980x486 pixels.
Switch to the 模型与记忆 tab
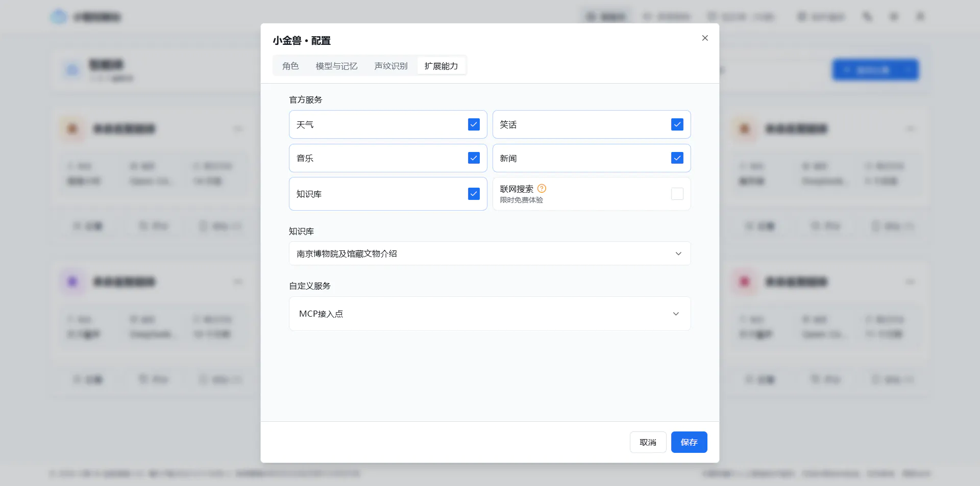coord(336,66)
